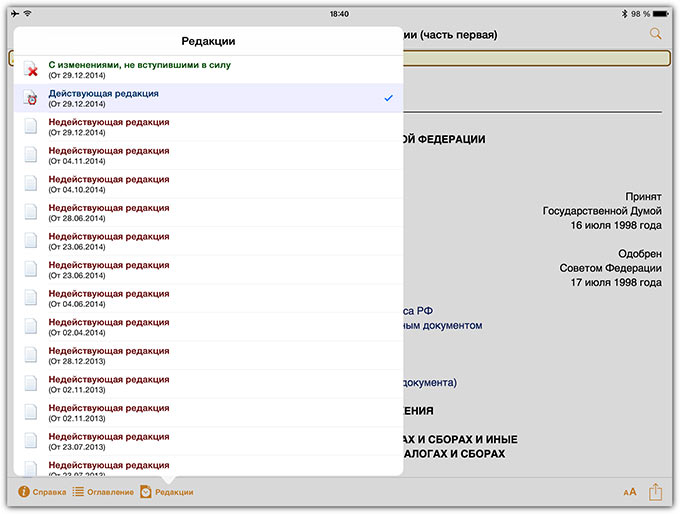Tap the search magnifier icon
680x514 pixels.
[x=655, y=34]
